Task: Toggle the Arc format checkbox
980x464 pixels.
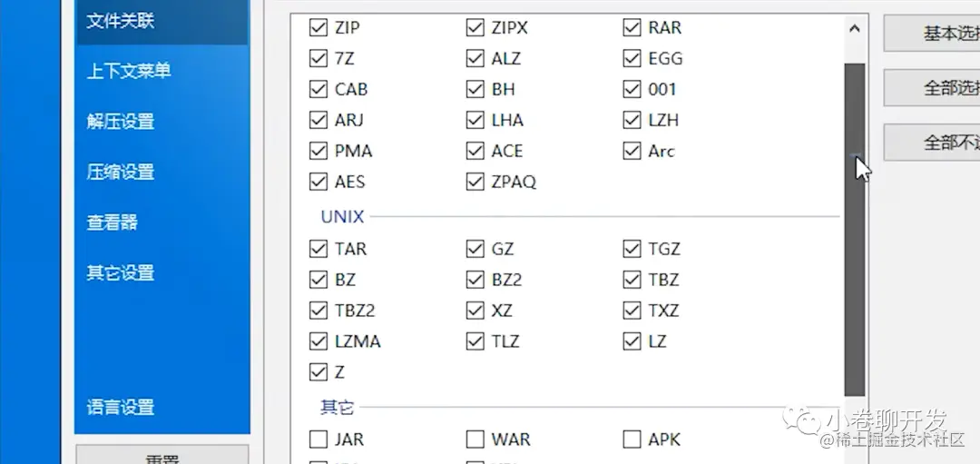Action: click(x=632, y=151)
